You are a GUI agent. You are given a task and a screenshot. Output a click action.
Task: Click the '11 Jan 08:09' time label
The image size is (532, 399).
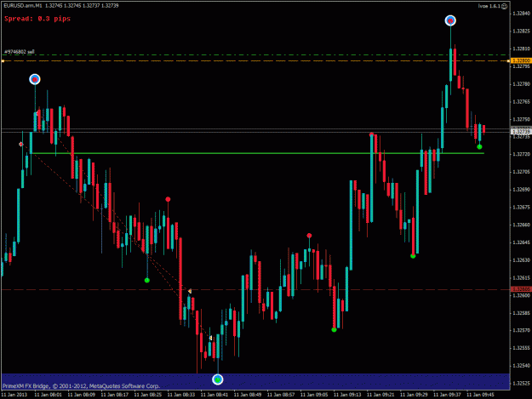point(82,395)
